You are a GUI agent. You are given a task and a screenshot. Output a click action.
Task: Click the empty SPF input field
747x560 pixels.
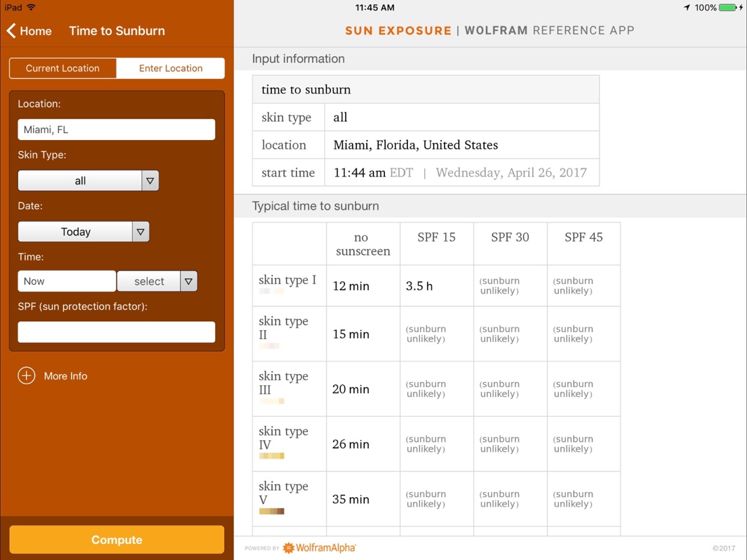pyautogui.click(x=116, y=332)
